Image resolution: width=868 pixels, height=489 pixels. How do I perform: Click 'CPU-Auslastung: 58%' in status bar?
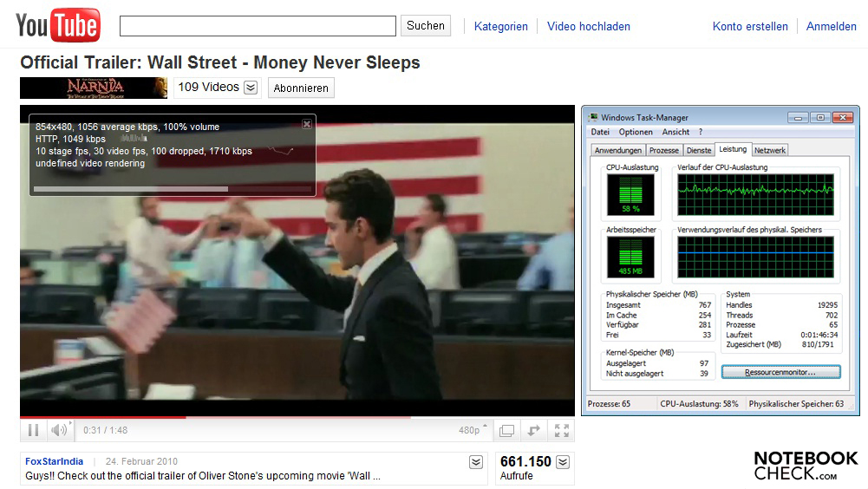tap(699, 404)
